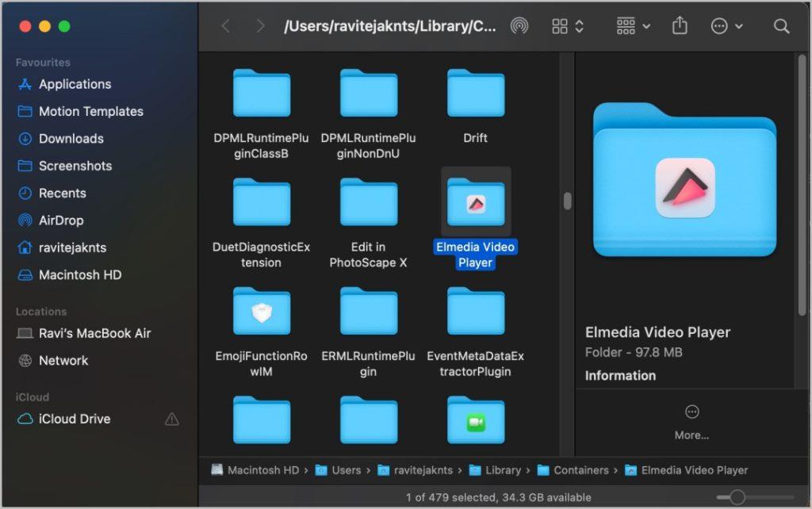The width and height of the screenshot is (812, 509).
Task: Click Macintosh HD in the path bar
Action: 255,470
